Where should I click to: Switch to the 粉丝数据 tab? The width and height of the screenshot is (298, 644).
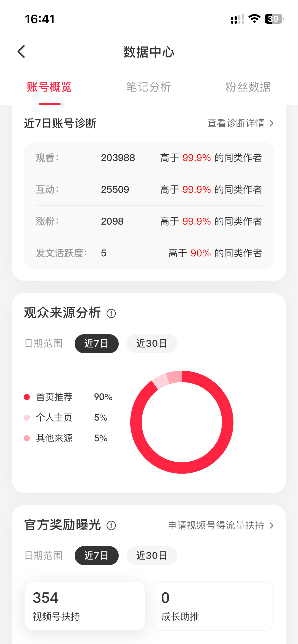pos(248,87)
